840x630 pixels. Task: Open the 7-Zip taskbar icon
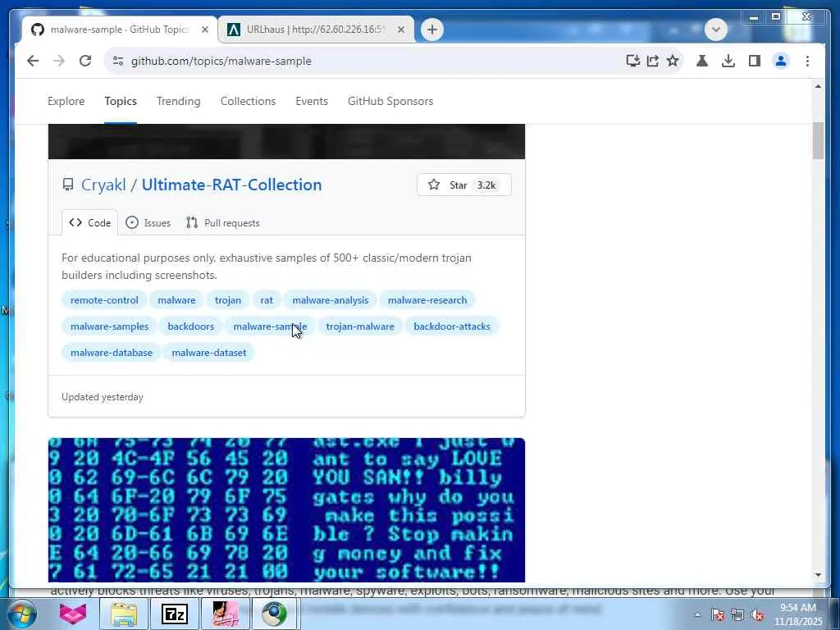(174, 614)
